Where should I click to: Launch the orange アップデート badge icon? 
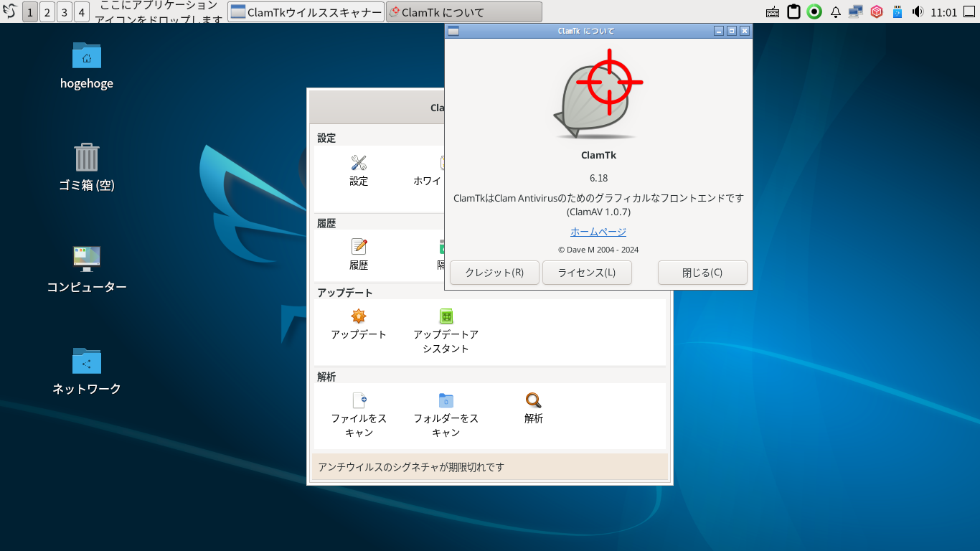359,316
